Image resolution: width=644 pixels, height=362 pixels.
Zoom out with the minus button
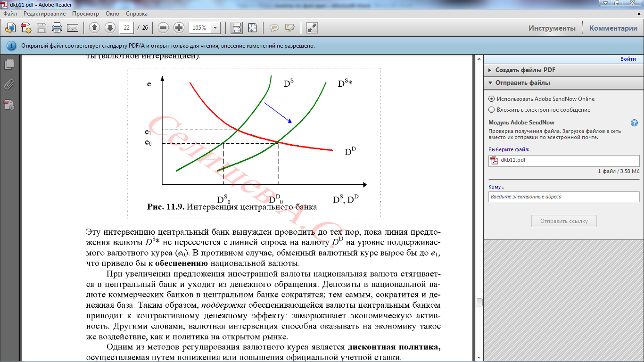click(x=164, y=28)
